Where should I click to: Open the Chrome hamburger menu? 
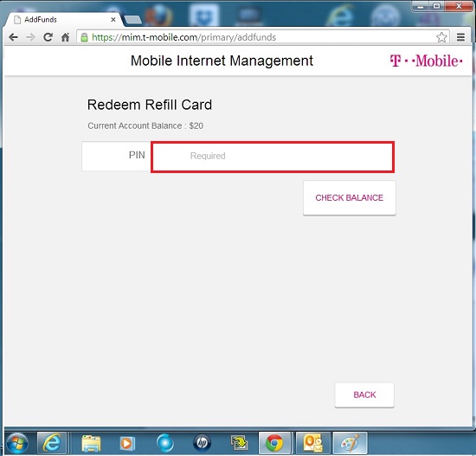pos(460,37)
